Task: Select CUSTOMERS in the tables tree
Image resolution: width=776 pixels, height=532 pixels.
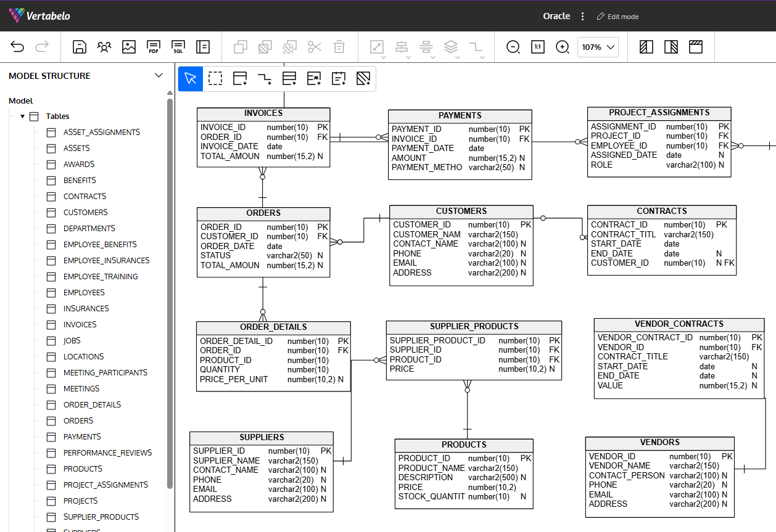Action: pos(86,212)
